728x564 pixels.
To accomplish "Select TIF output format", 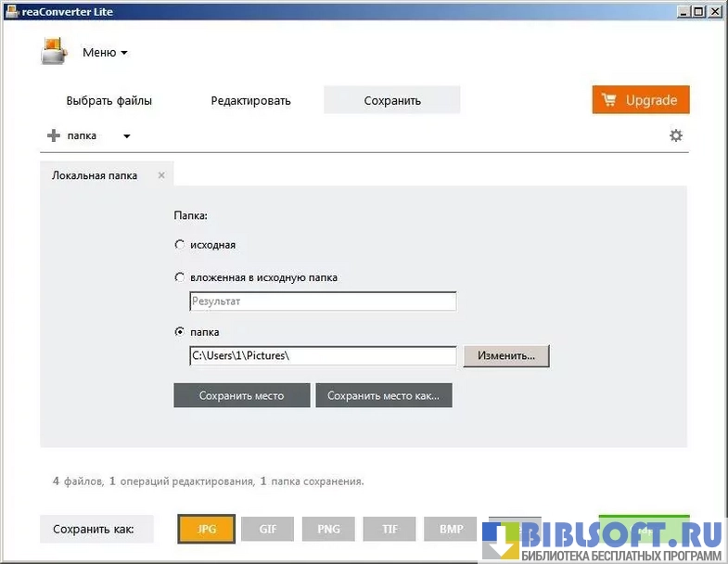I will 390,529.
